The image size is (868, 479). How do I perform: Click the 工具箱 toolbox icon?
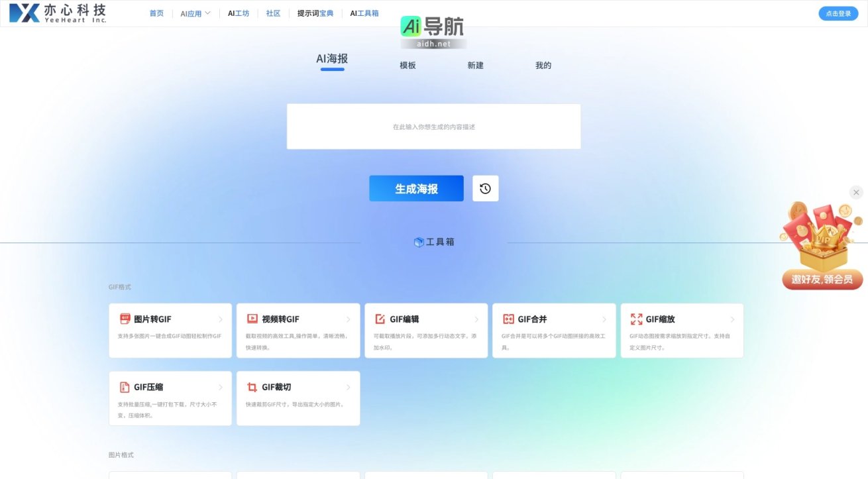coord(418,241)
